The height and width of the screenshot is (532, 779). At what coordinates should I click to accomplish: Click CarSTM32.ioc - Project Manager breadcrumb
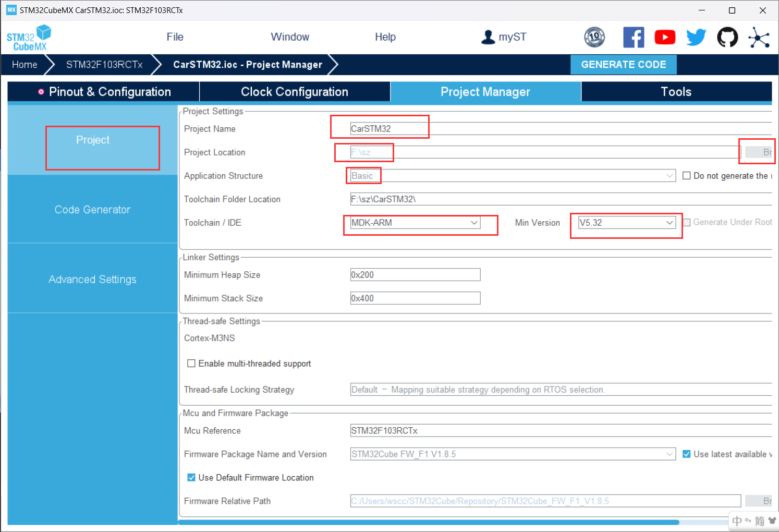coord(248,65)
